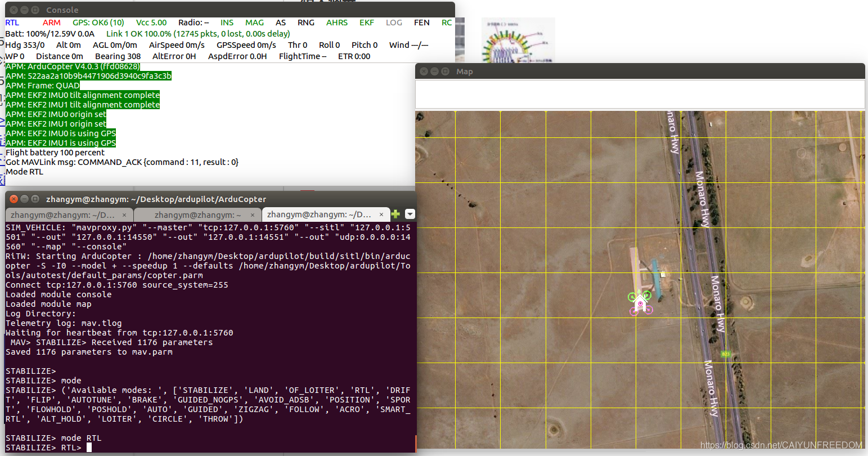Click the RNG status indicator
This screenshot has height=456, width=868.
[306, 23]
